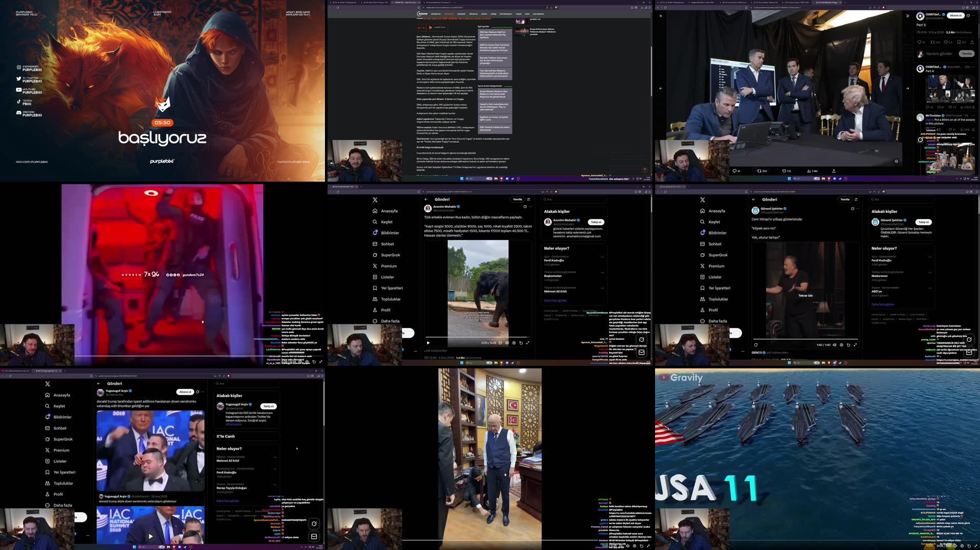Like the OSINTdef post with the heart
The image size is (980, 550).
click(x=946, y=43)
